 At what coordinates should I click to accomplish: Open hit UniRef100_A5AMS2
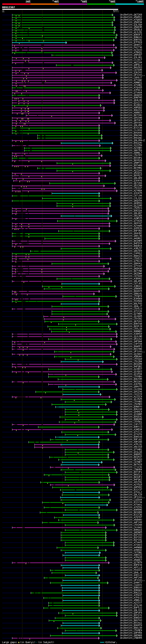(131, 17)
